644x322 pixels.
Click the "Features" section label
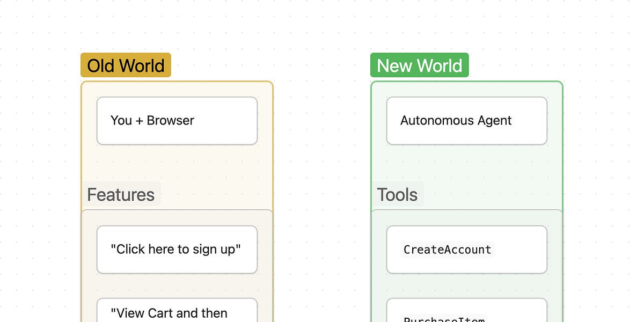(x=121, y=194)
